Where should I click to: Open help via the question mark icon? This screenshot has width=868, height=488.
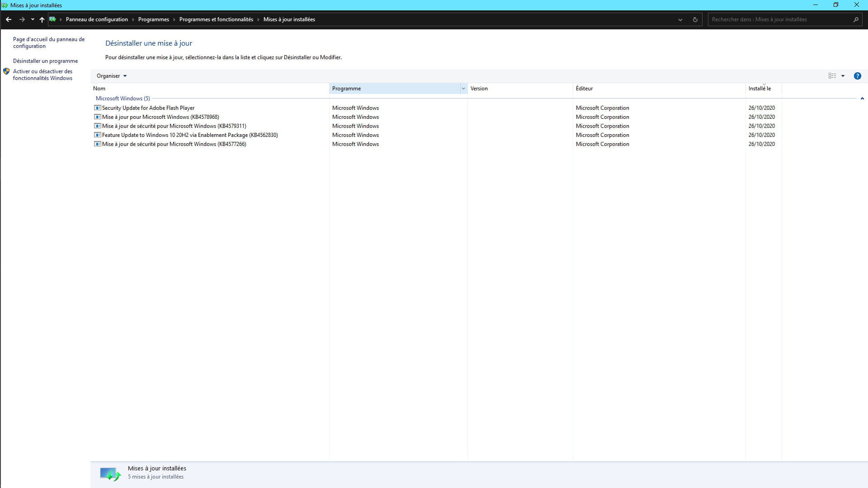[857, 76]
